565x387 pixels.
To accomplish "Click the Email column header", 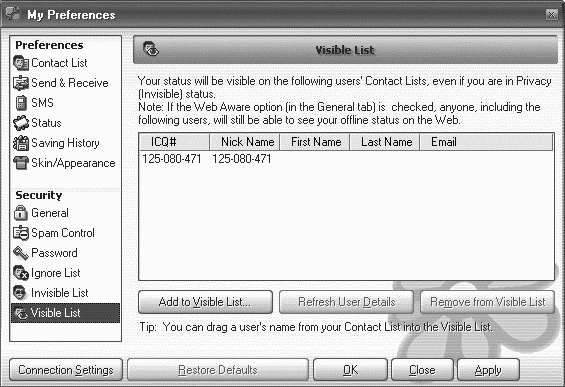I will (486, 142).
